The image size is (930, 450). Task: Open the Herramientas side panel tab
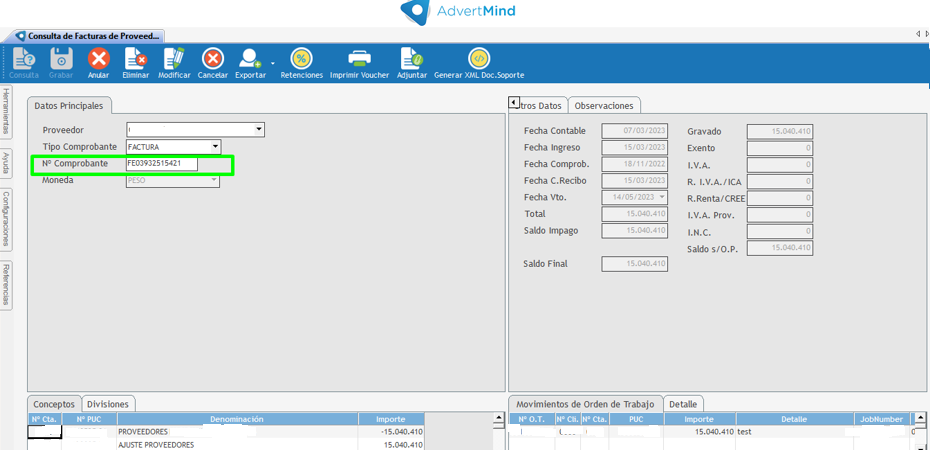pyautogui.click(x=6, y=111)
